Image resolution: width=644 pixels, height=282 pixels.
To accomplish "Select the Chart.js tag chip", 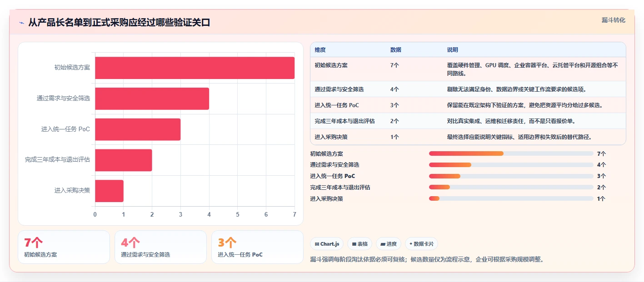I will [x=327, y=244].
